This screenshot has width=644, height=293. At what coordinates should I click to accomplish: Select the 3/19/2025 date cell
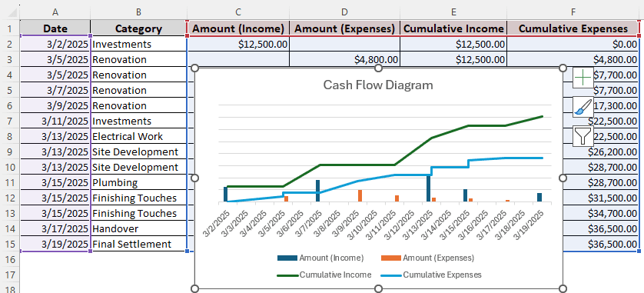(x=55, y=244)
